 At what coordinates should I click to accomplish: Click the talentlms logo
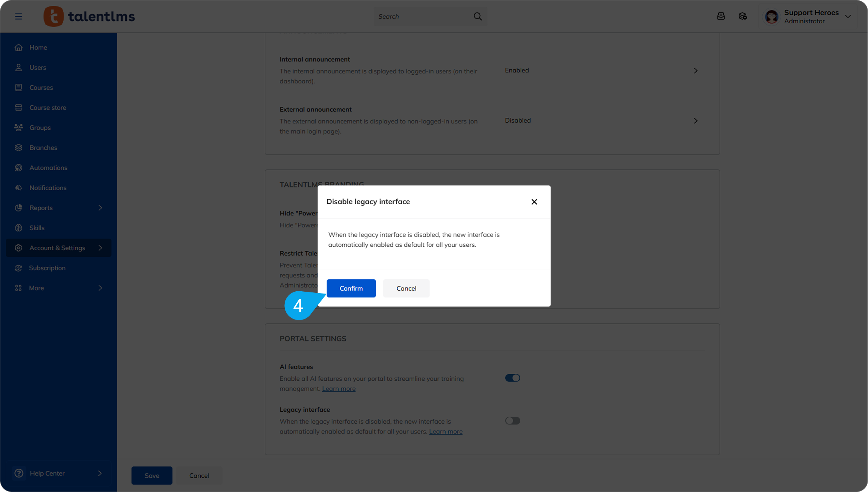click(89, 16)
